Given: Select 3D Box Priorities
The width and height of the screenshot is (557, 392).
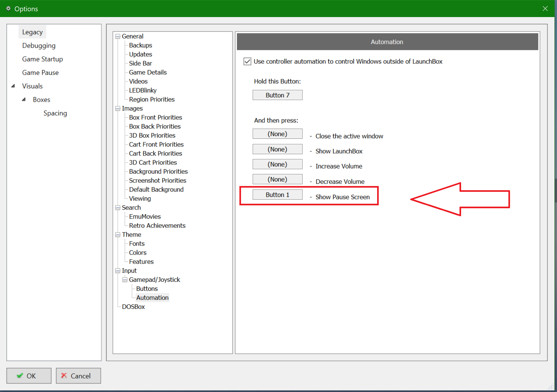Looking at the screenshot, I should tap(152, 135).
